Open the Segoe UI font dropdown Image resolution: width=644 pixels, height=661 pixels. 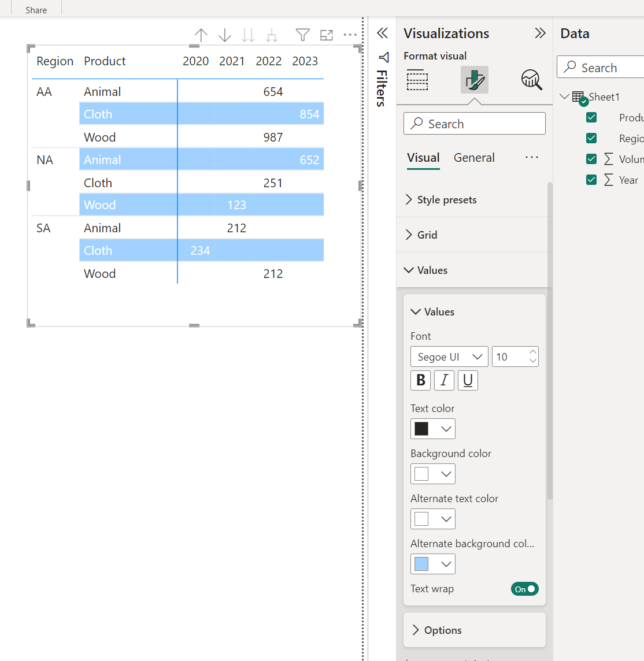pos(449,357)
